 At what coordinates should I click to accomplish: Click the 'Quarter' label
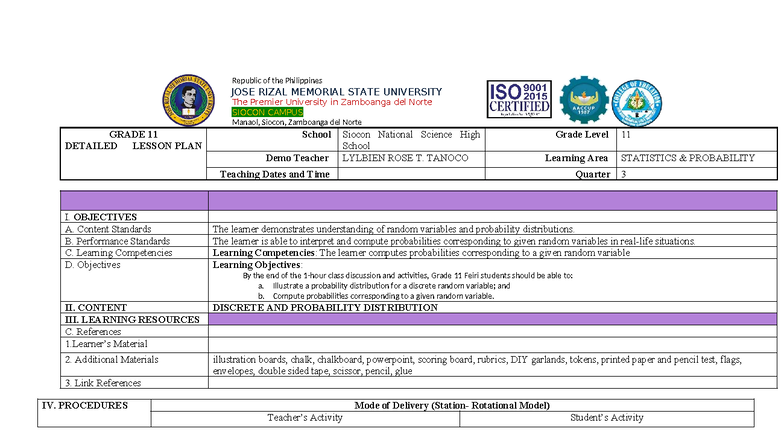(592, 174)
